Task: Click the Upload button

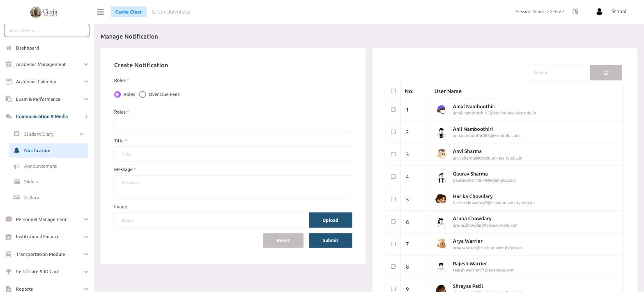Action: pos(330,220)
